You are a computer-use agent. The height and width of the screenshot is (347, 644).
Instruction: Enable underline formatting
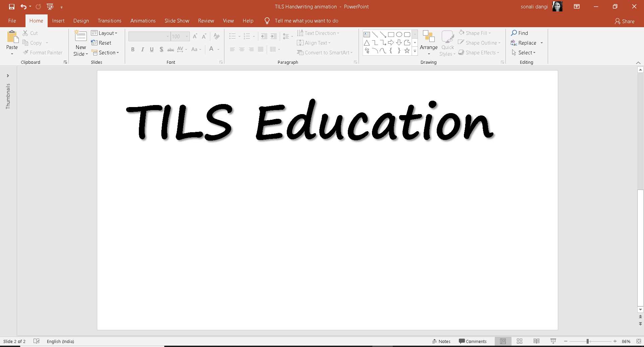tap(152, 49)
